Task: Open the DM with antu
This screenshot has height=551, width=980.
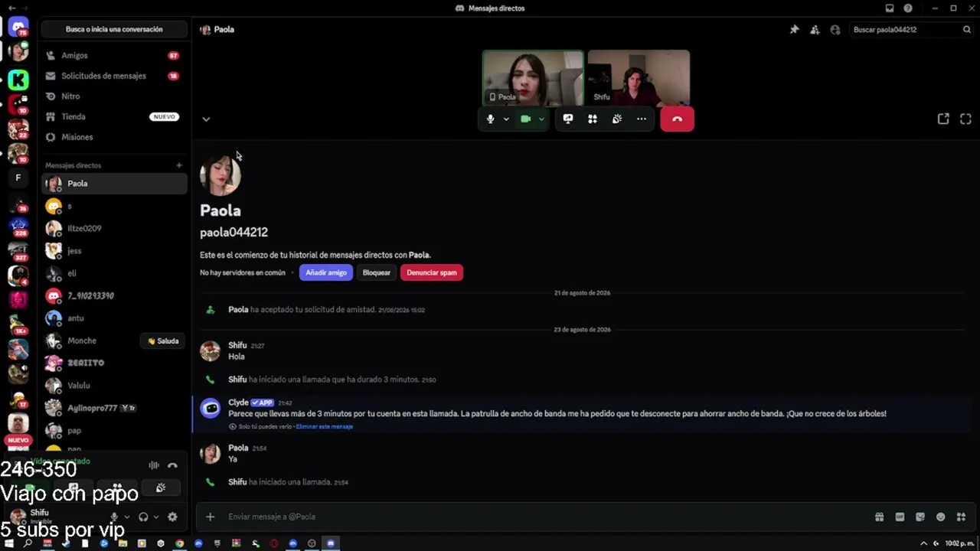Action: click(114, 318)
